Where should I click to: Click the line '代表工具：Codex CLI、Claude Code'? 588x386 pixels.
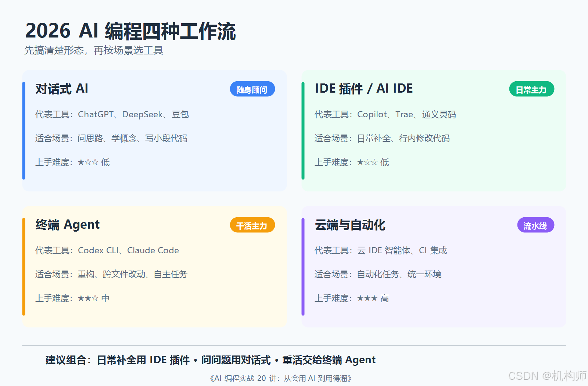tap(107, 250)
